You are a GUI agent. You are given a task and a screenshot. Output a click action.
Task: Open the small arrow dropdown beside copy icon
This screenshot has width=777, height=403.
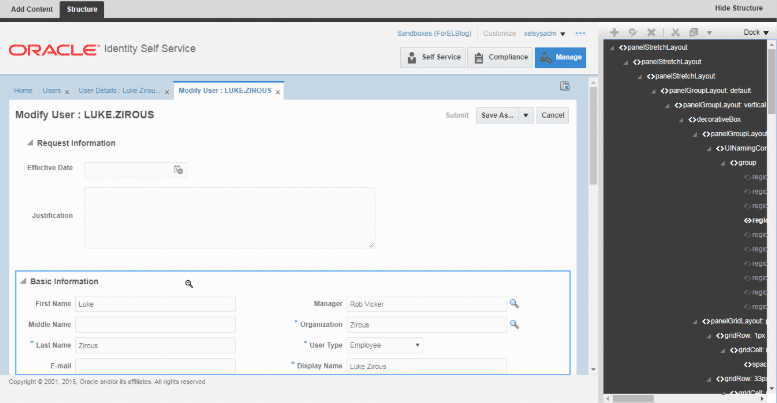coord(709,33)
